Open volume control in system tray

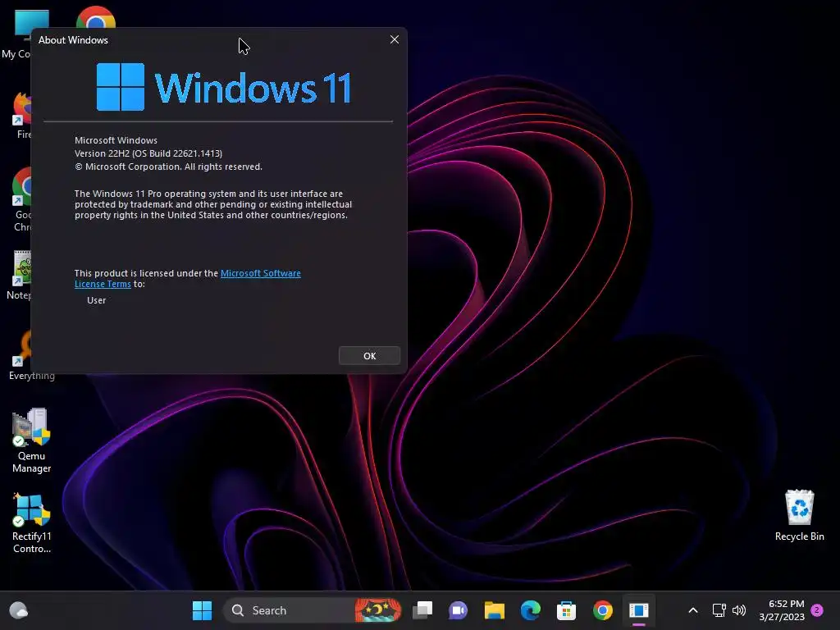(x=739, y=610)
